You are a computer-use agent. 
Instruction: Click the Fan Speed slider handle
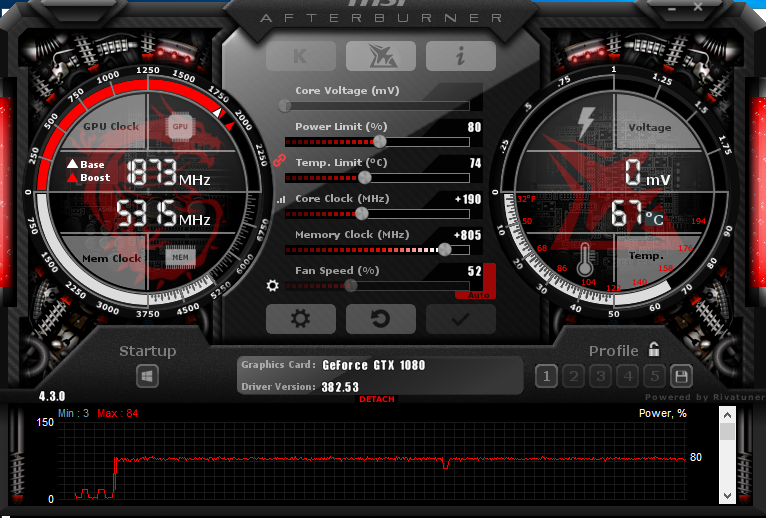click(350, 286)
